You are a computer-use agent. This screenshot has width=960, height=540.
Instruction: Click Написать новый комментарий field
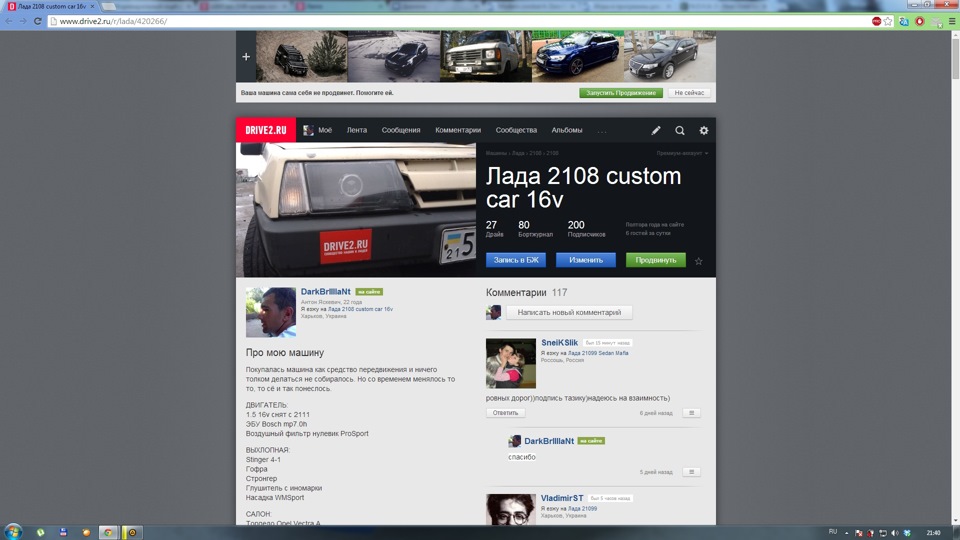[x=569, y=312]
